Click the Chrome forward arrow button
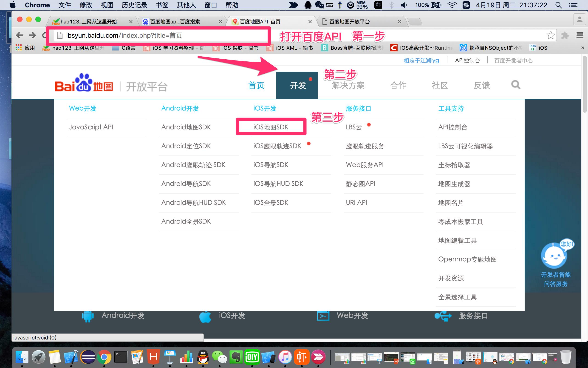This screenshot has height=368, width=588. [32, 35]
